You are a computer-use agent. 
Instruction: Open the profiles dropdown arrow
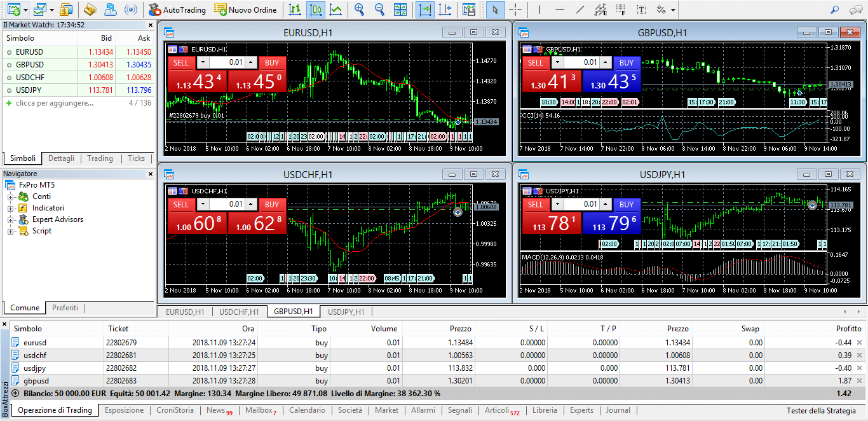point(51,10)
